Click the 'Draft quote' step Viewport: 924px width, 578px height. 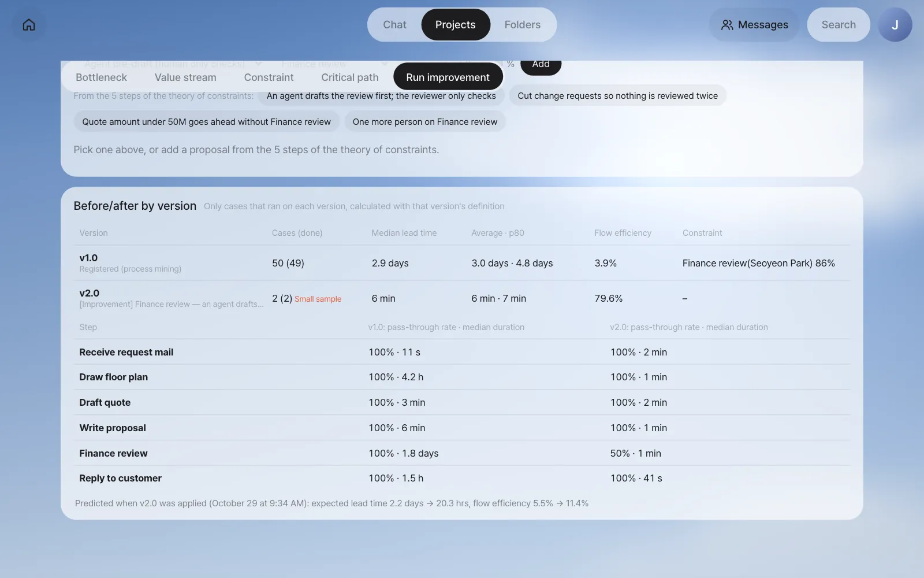[x=462, y=402]
